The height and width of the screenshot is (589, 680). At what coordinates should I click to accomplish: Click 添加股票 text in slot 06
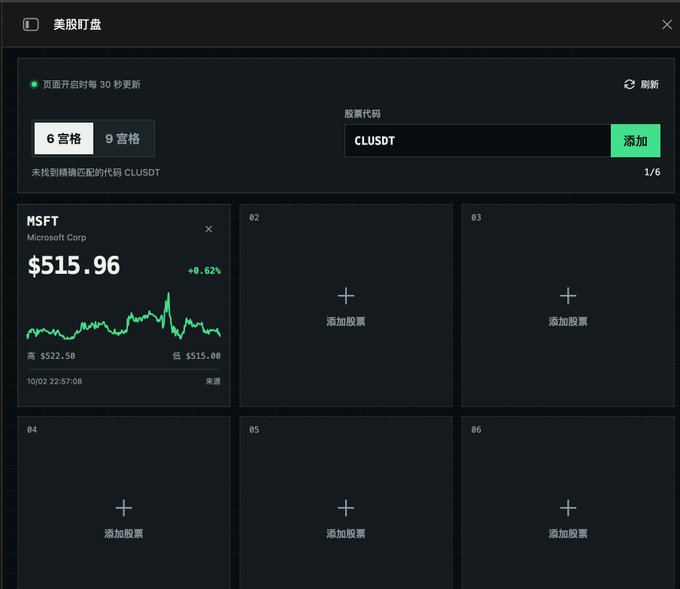(x=568, y=533)
